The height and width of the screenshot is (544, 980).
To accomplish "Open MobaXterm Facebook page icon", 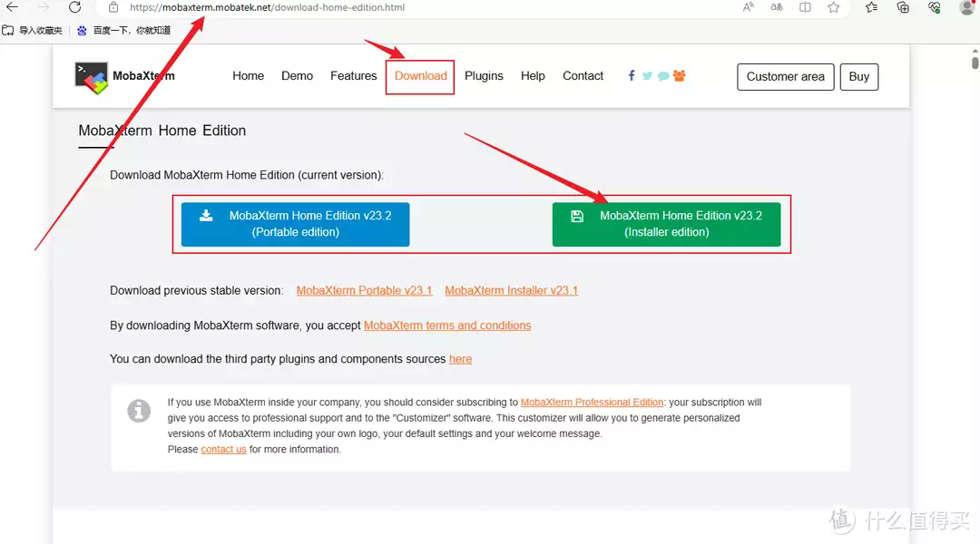I will pos(632,75).
